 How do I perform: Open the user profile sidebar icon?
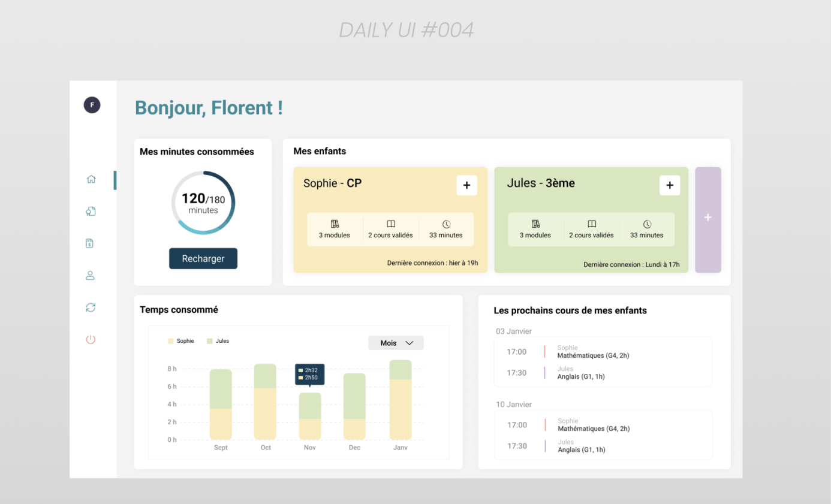pyautogui.click(x=91, y=276)
